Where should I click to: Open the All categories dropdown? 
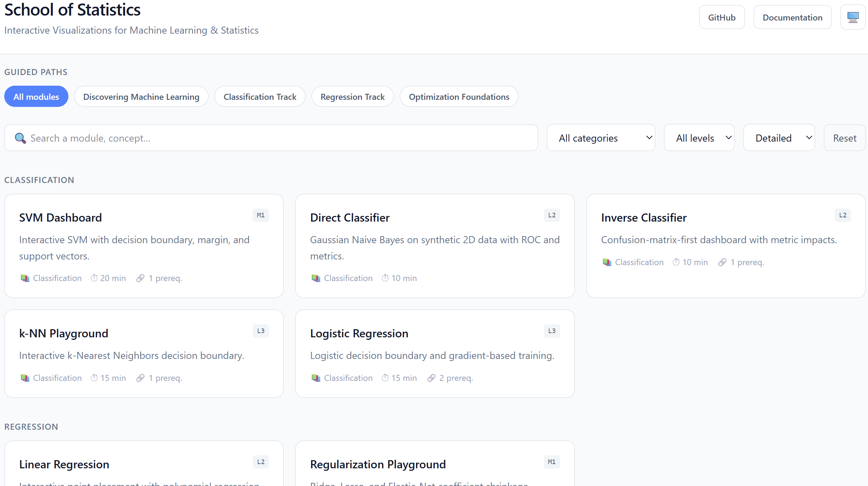click(601, 138)
